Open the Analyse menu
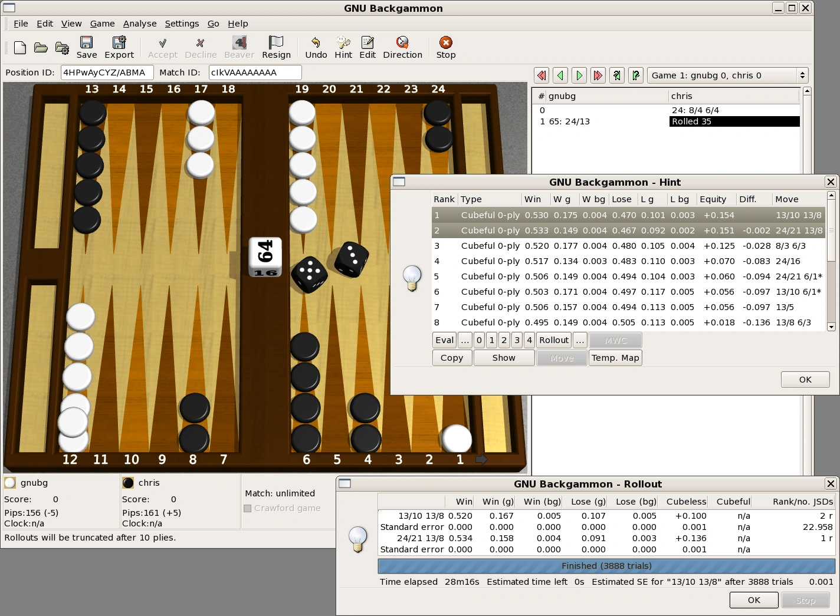 coord(140,24)
